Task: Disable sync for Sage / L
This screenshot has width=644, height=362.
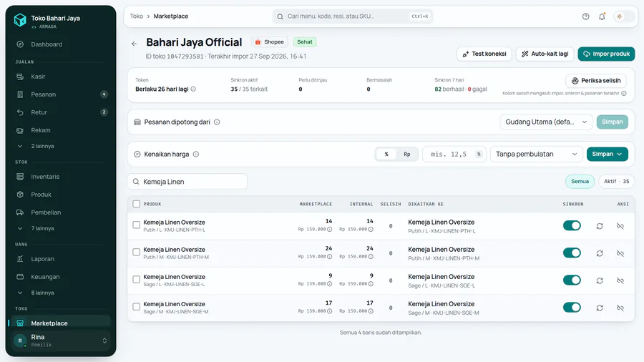Action: [572, 280]
